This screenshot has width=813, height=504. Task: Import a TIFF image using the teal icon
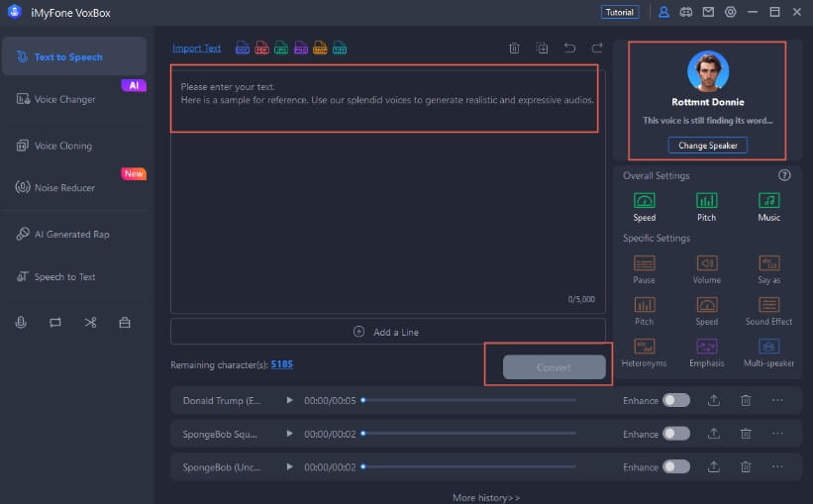coord(340,49)
